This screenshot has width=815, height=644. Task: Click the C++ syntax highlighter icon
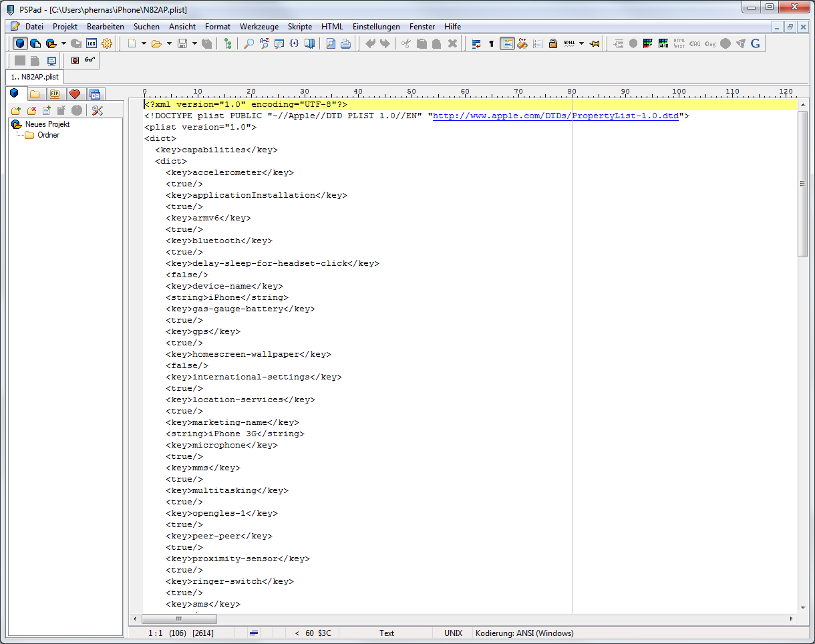(x=522, y=43)
